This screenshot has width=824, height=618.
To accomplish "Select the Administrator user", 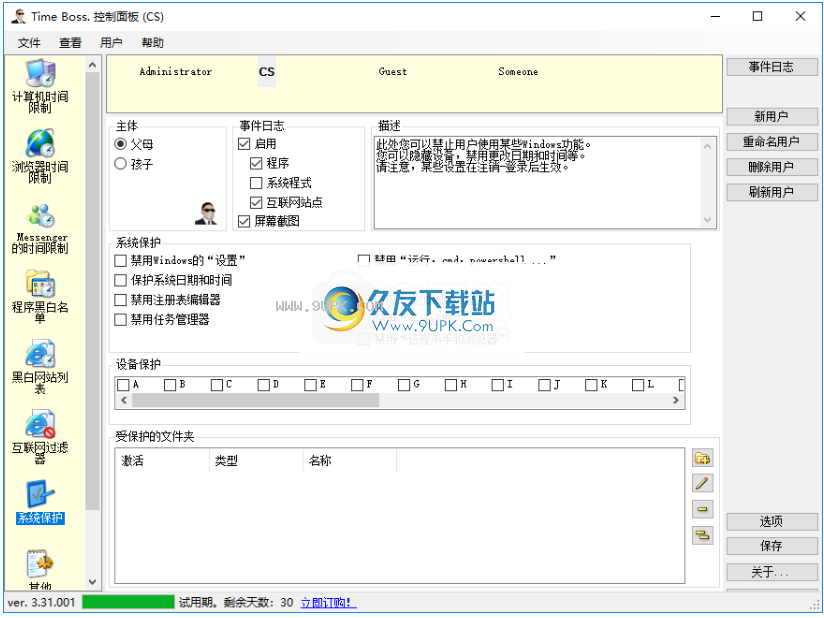I will pyautogui.click(x=176, y=71).
